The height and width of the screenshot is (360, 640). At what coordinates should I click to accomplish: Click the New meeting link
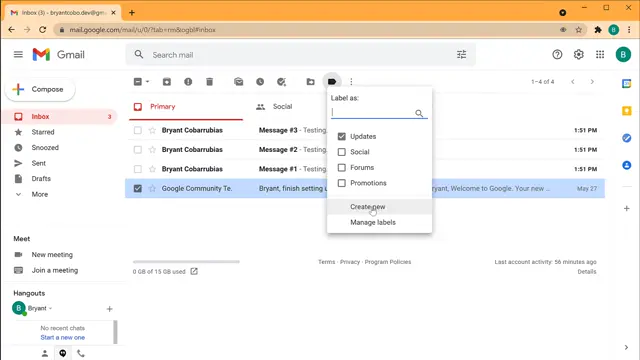pos(52,254)
